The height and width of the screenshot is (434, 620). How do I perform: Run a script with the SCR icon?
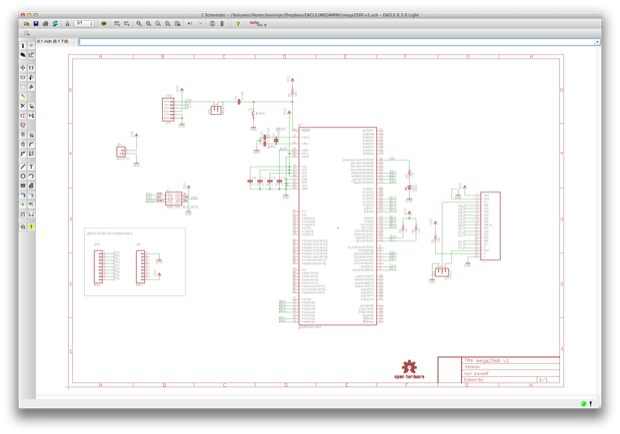pyautogui.click(x=117, y=24)
